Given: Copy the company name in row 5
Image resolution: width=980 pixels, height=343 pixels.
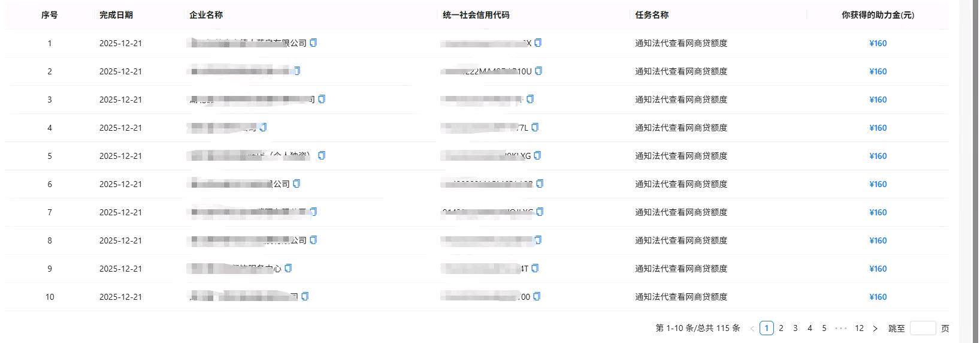Looking at the screenshot, I should [322, 156].
